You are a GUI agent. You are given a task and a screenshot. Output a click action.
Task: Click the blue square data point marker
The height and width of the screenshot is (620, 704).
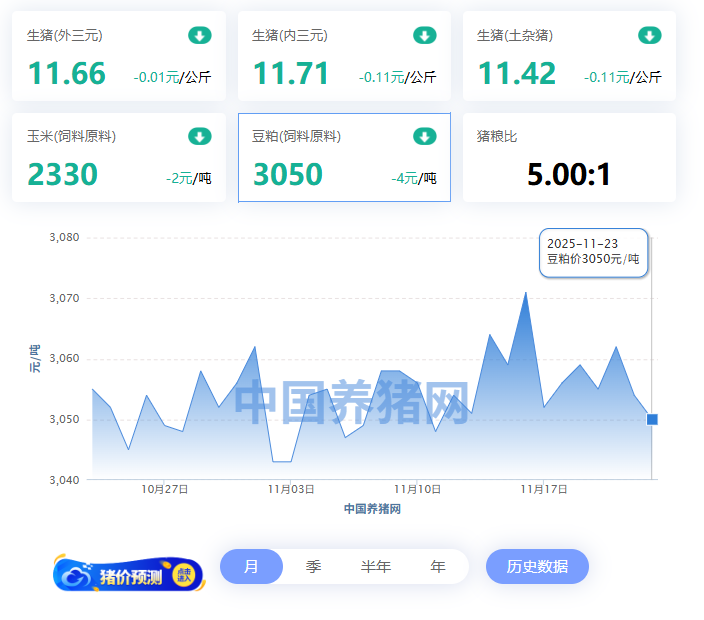[652, 420]
